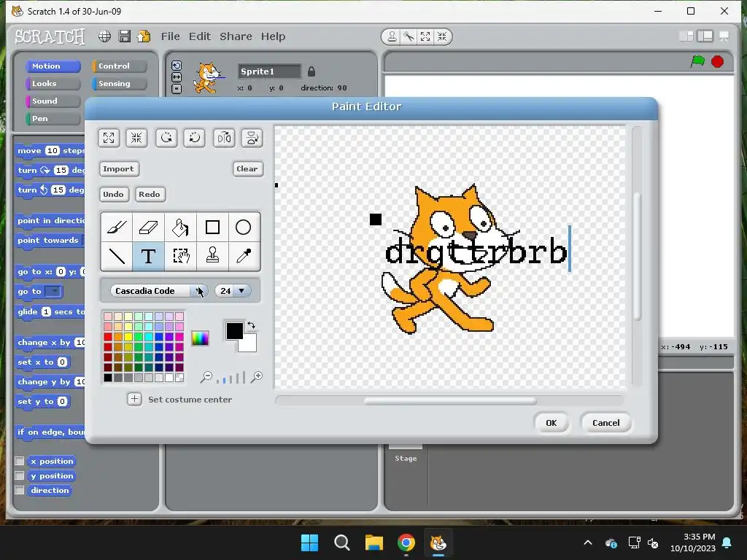747x560 pixels.
Task: Select the Stamp tool
Action: point(212,256)
